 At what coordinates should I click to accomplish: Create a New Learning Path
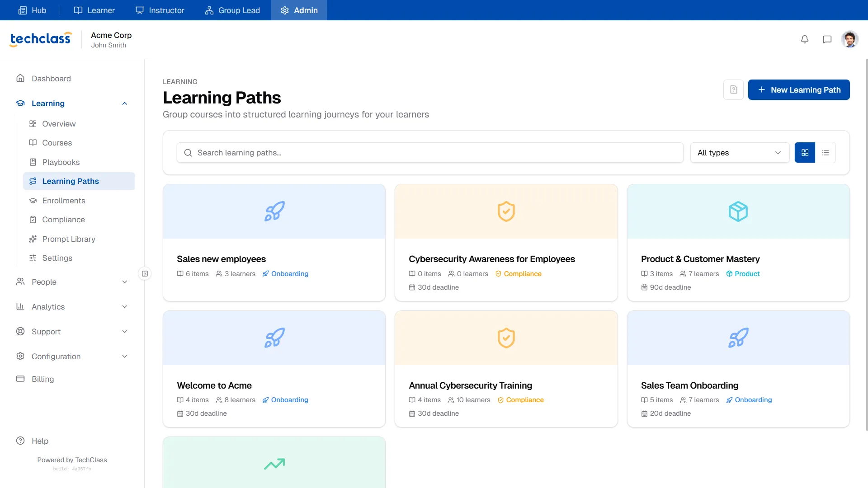[799, 89]
